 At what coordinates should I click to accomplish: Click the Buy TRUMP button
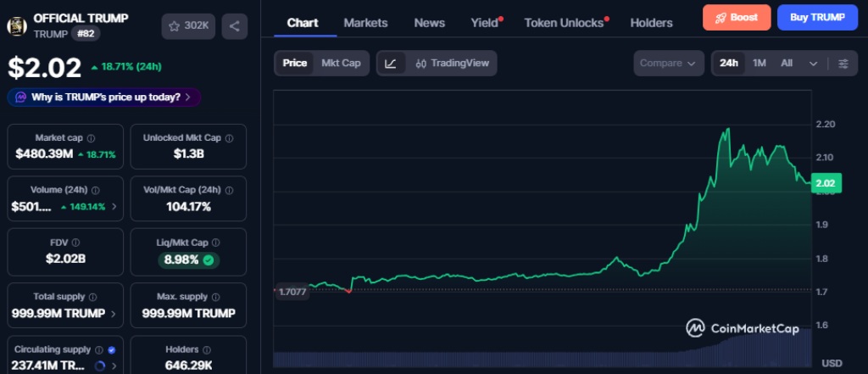tap(817, 17)
